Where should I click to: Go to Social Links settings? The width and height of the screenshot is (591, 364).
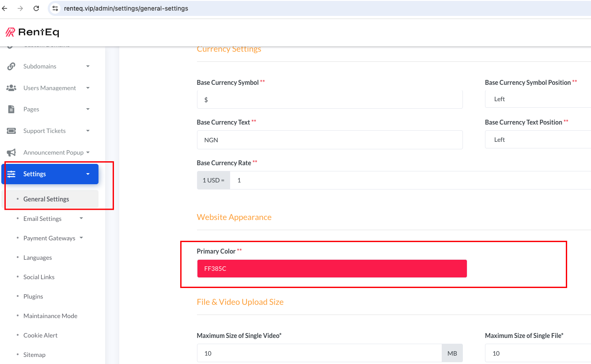pos(39,277)
